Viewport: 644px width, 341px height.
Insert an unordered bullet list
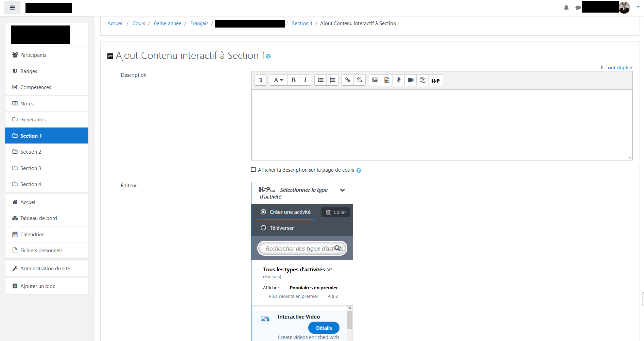click(320, 80)
